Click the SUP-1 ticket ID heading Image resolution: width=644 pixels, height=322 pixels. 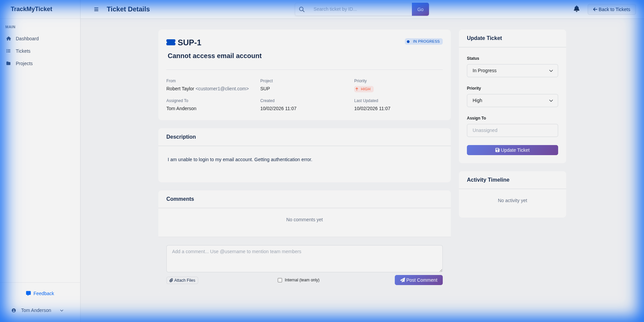190,43
